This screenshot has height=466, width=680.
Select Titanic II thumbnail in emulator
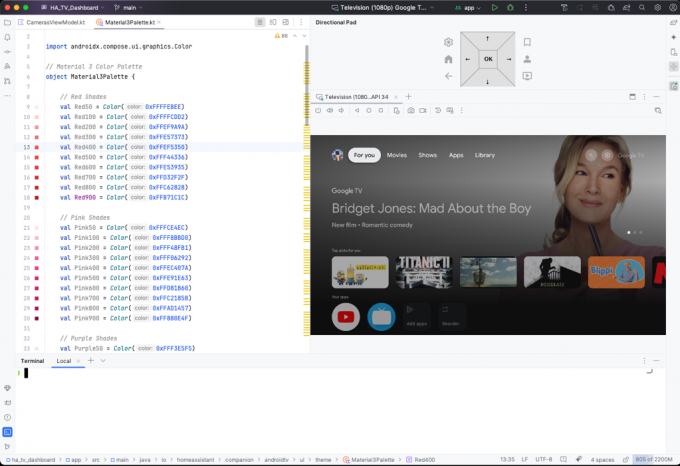tap(424, 272)
